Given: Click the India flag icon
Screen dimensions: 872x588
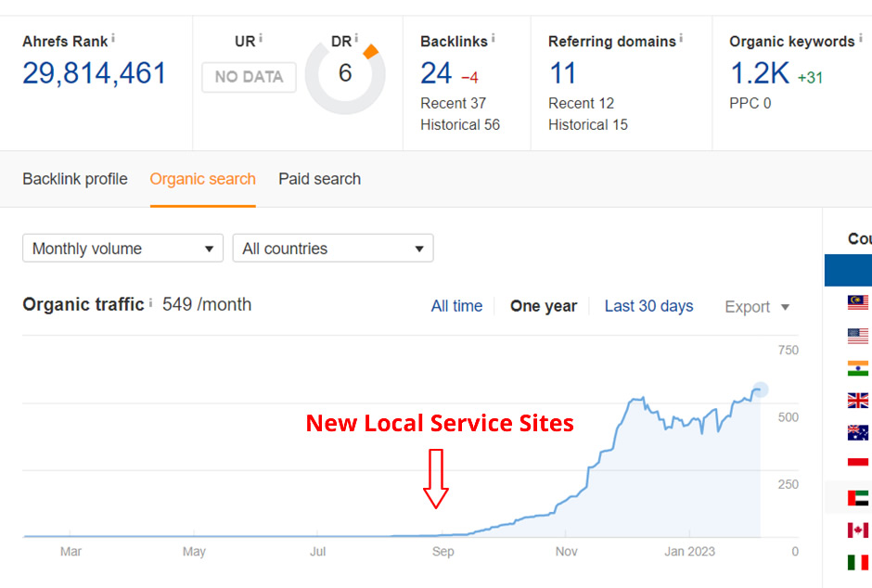Looking at the screenshot, I should (x=857, y=368).
